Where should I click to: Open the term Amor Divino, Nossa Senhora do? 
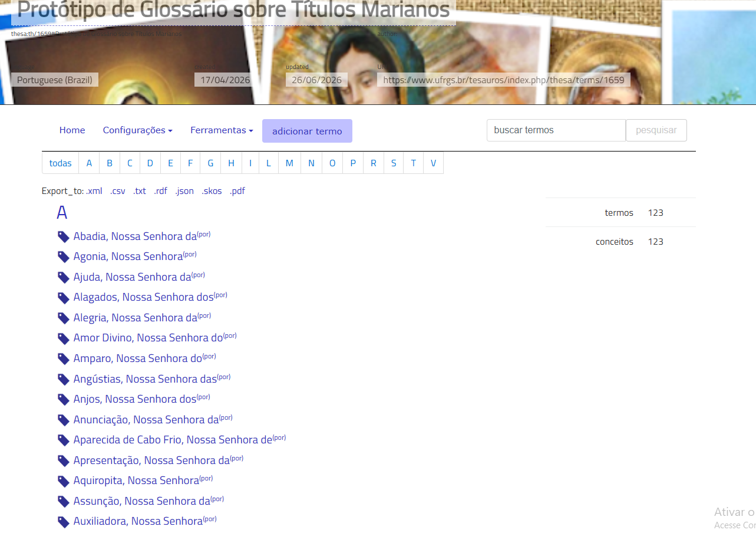point(148,338)
